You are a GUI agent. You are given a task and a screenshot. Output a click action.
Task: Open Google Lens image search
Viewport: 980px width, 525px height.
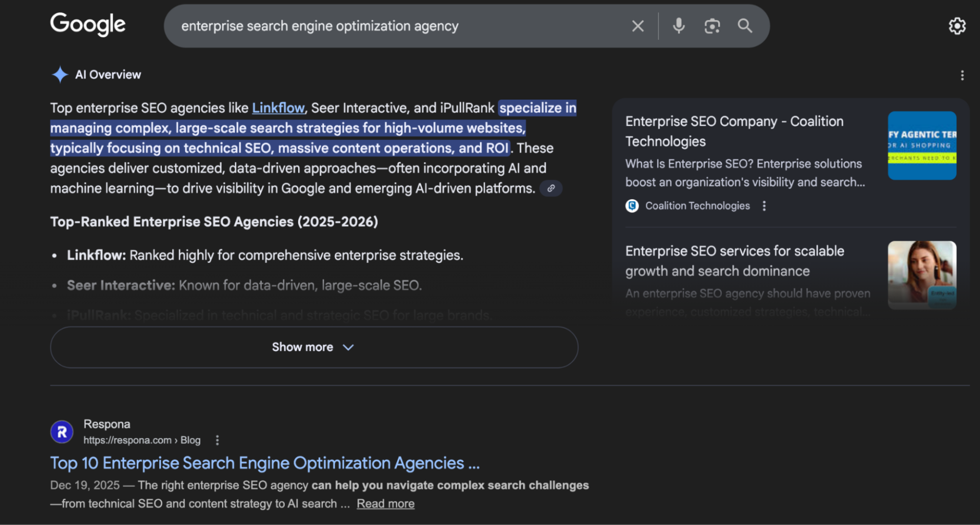(x=712, y=26)
